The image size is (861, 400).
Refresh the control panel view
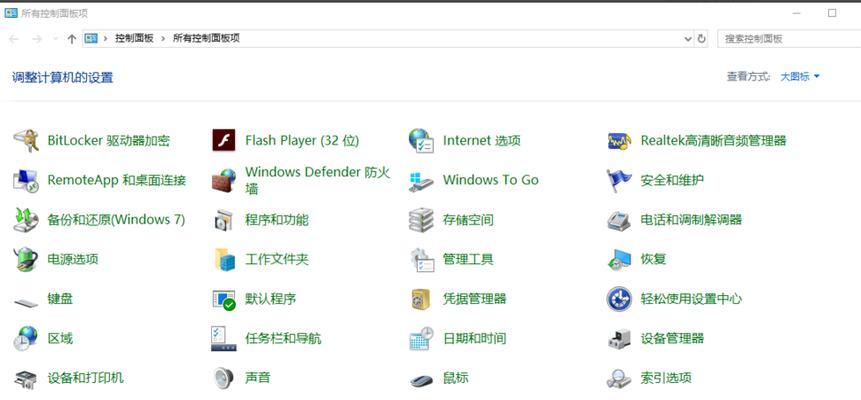(x=701, y=38)
